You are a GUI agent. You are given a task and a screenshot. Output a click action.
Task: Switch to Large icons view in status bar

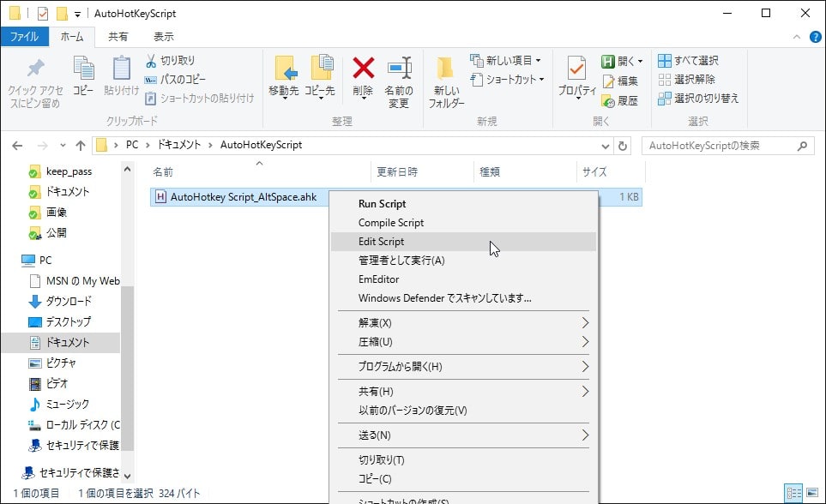pos(812,494)
